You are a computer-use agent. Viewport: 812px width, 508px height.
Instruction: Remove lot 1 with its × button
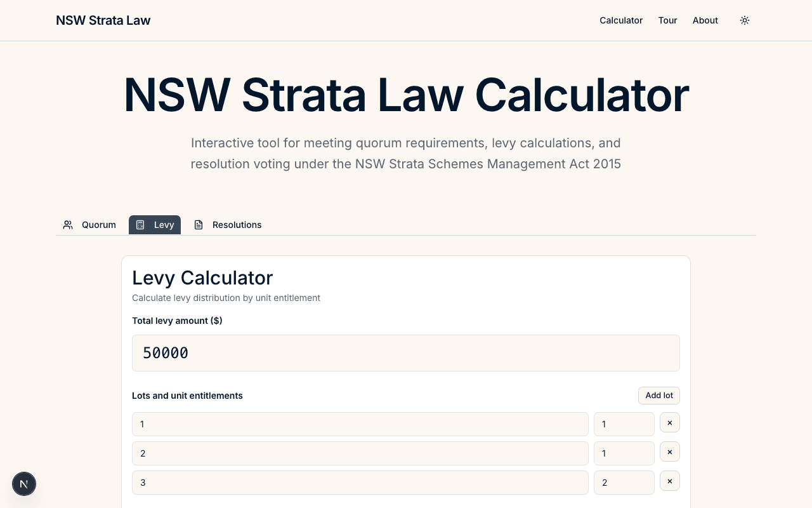point(670,423)
